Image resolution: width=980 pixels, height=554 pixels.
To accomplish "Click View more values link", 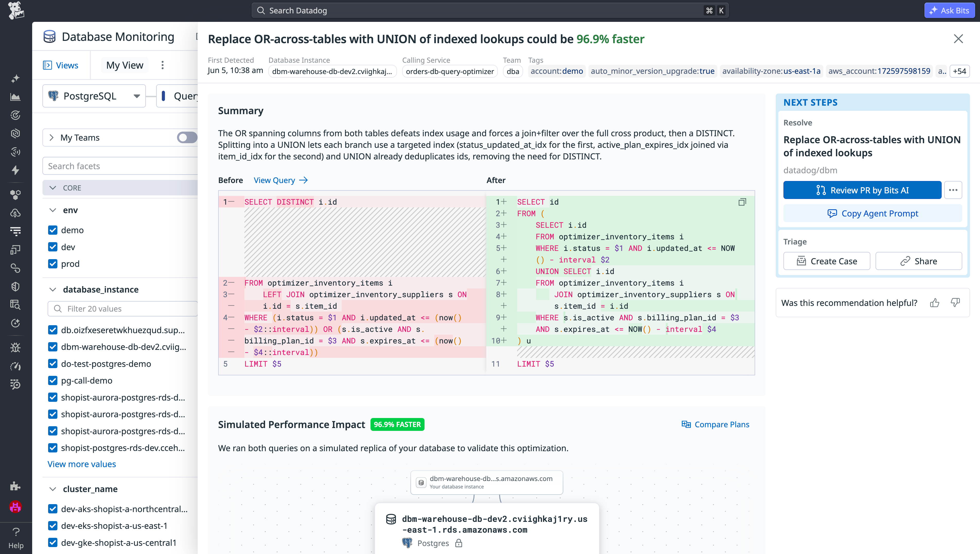I will (x=82, y=464).
